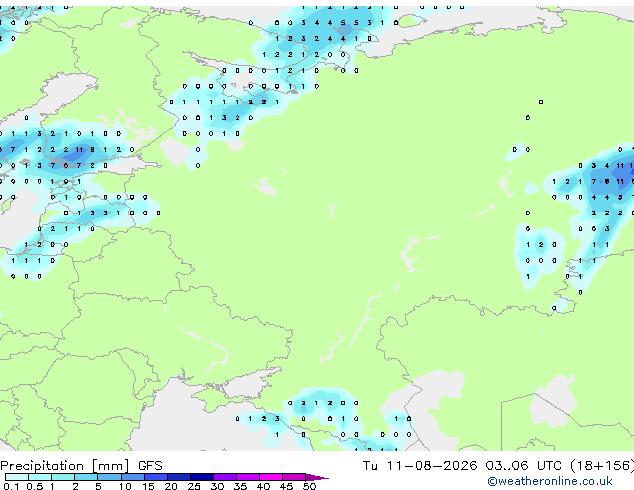
Task: Click the 15–20 mm blue legend swatch
Action: 156,477
